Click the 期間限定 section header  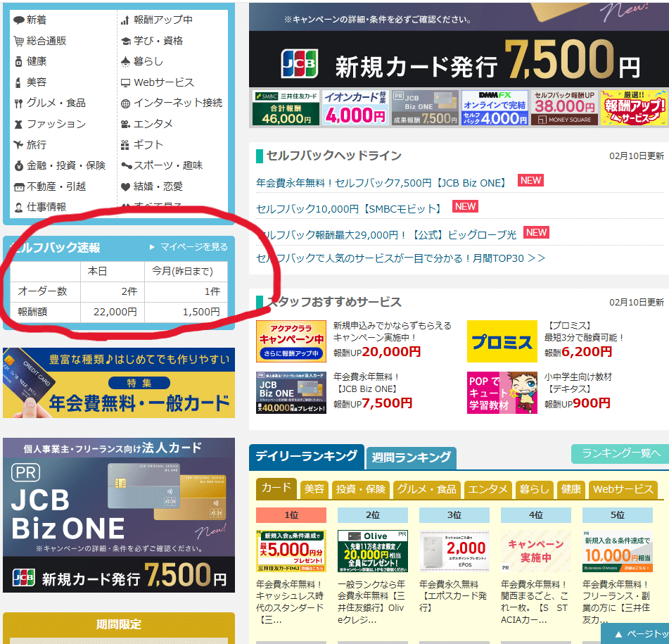click(119, 624)
